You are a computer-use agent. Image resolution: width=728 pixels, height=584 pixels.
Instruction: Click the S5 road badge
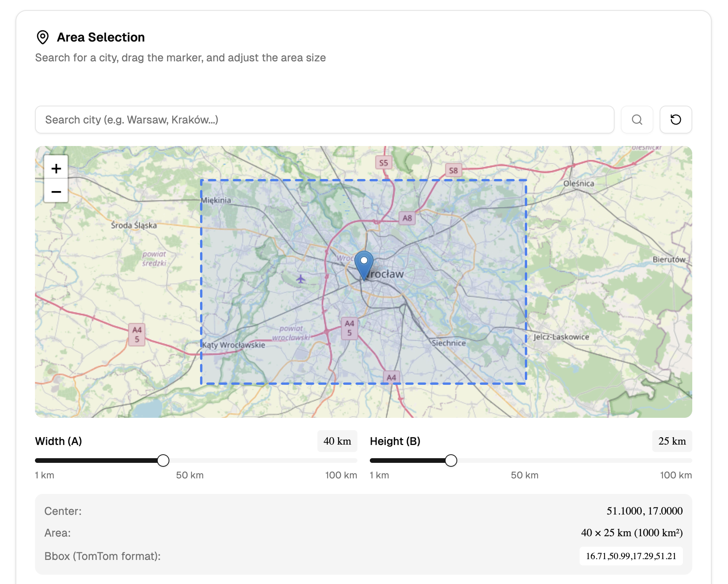pos(383,163)
